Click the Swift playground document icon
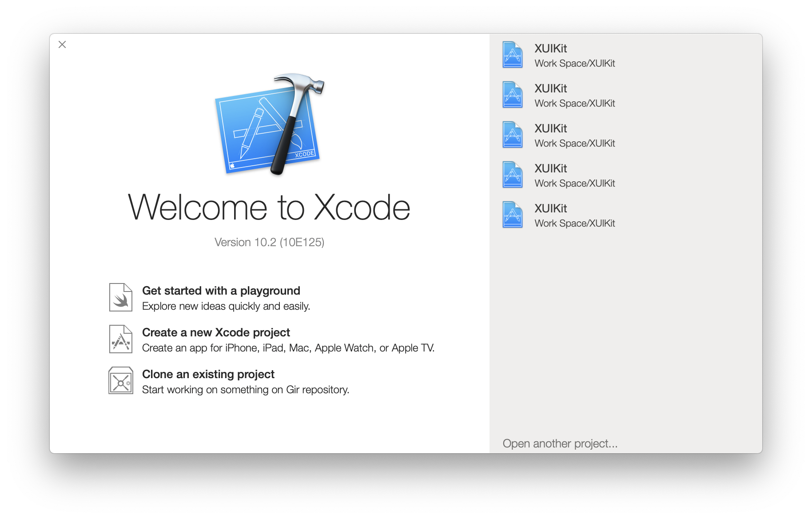 click(121, 297)
